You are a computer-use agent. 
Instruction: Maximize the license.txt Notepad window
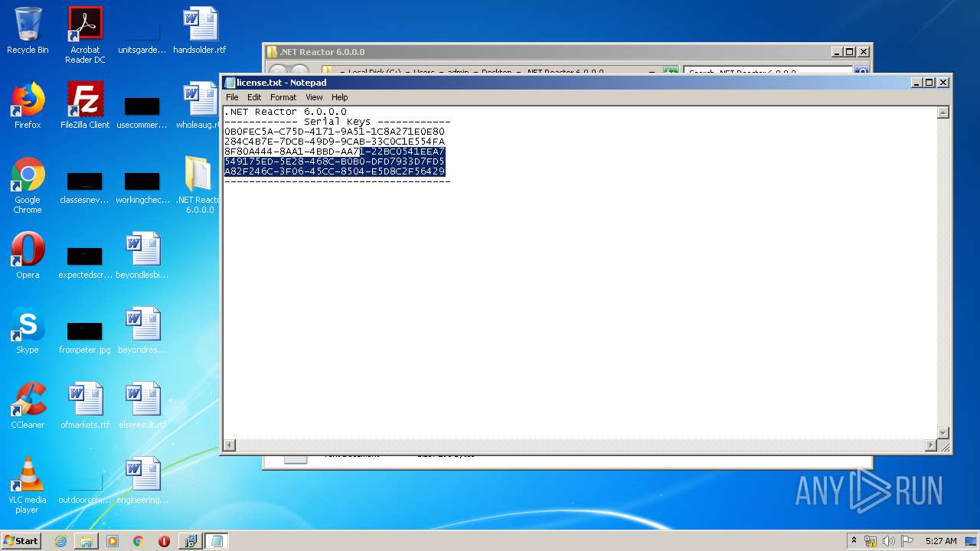[929, 83]
